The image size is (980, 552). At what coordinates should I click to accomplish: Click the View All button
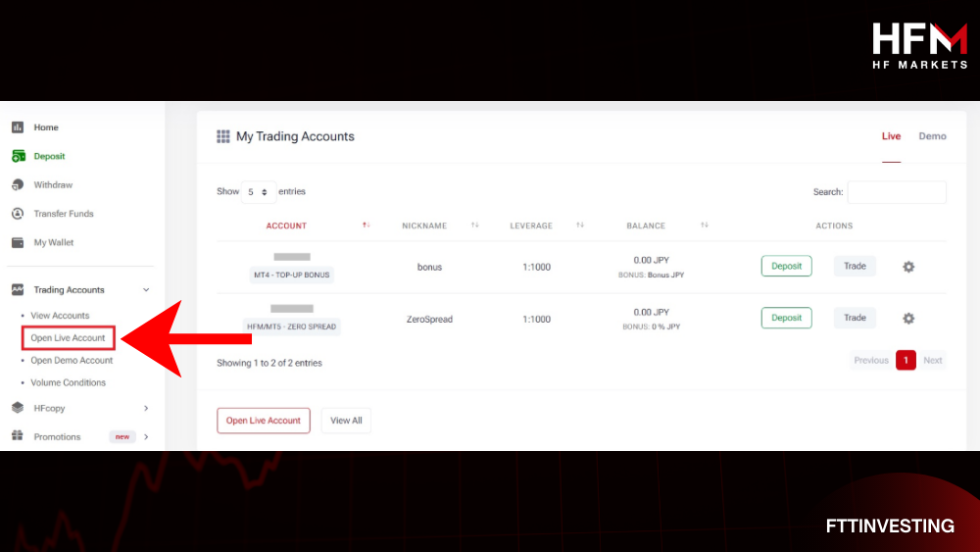tap(346, 421)
